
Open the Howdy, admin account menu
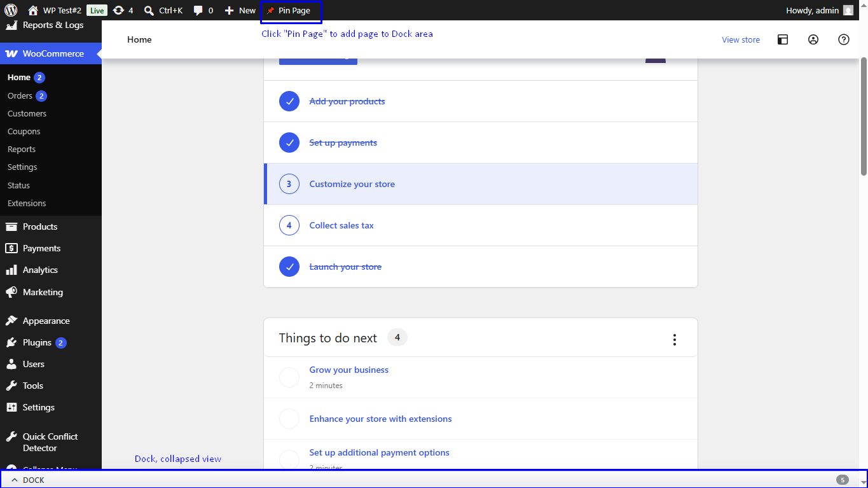[820, 10]
